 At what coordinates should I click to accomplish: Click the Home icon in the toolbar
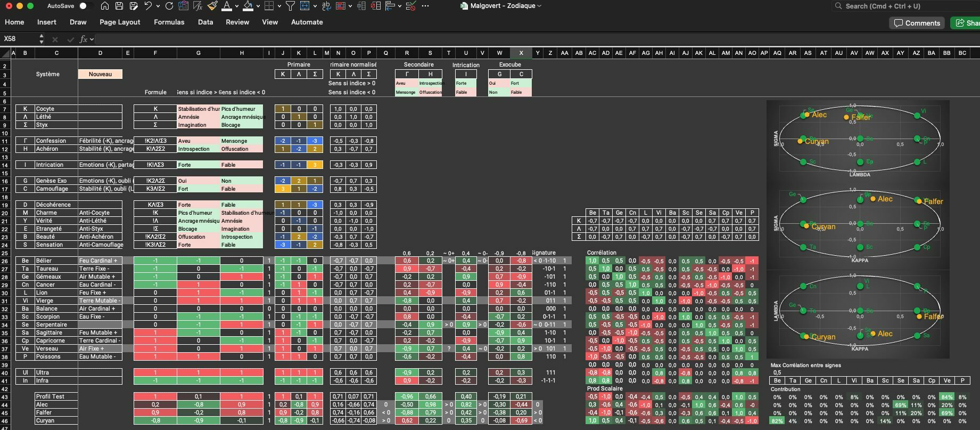[x=105, y=6]
